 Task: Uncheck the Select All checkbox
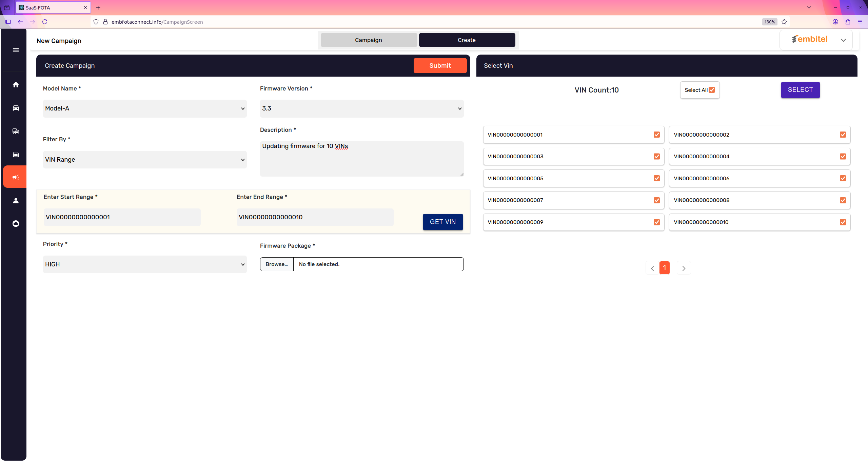point(712,90)
